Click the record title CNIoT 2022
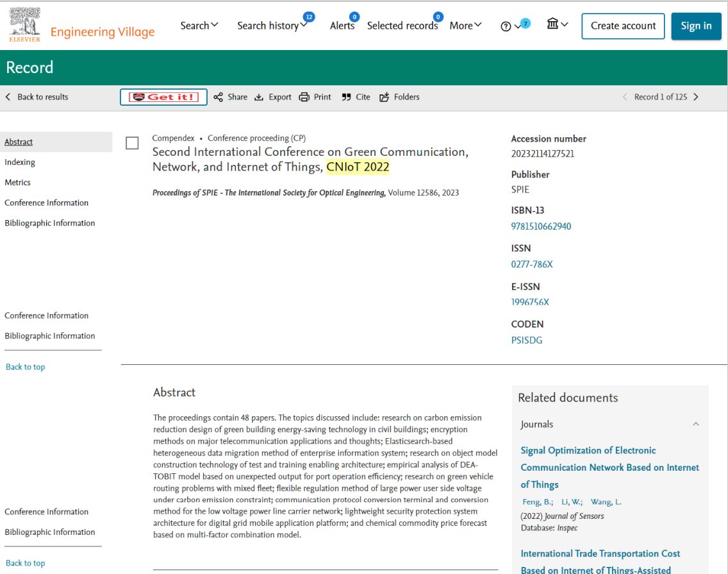Image resolution: width=728 pixels, height=574 pixels. pyautogui.click(x=310, y=160)
